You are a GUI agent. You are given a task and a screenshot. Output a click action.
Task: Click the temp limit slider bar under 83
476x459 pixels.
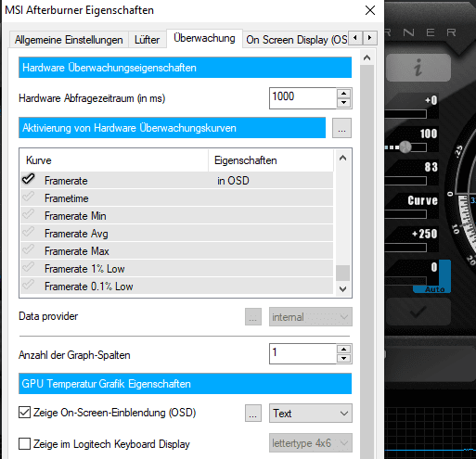(x=405, y=181)
